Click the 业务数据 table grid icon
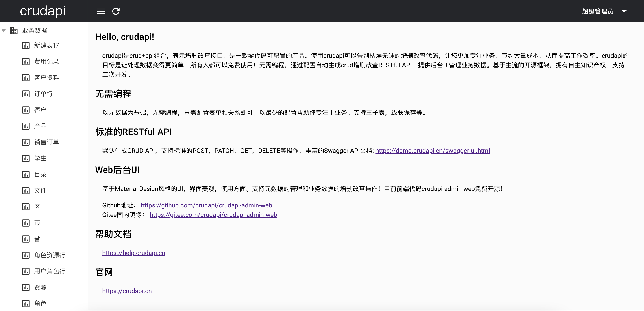This screenshot has height=311, width=644. (x=13, y=30)
